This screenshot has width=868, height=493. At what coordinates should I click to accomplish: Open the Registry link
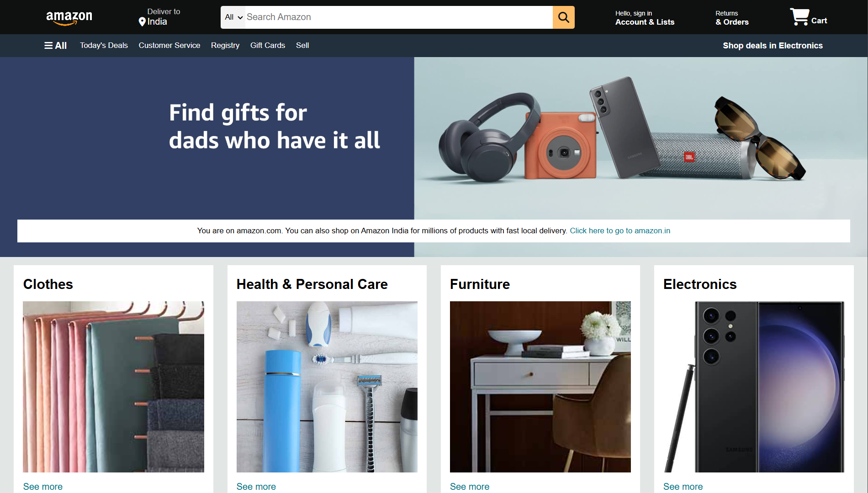pyautogui.click(x=225, y=46)
